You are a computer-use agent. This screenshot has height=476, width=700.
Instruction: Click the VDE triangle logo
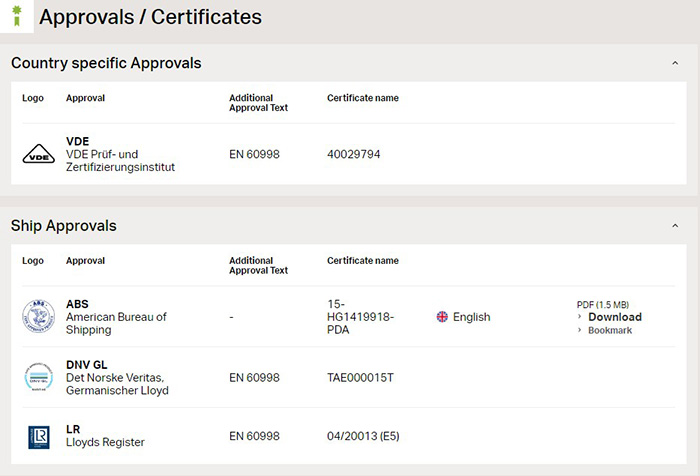pos(39,154)
